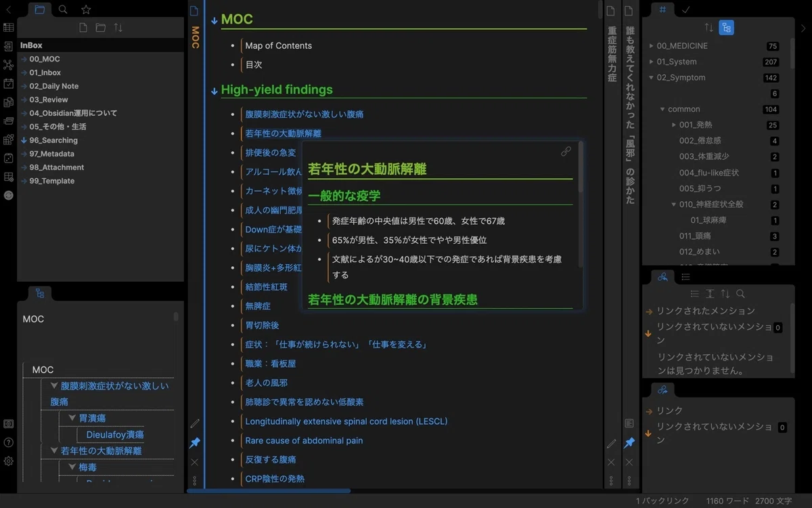Click the circular sync icon in ribbon

pos(8,195)
